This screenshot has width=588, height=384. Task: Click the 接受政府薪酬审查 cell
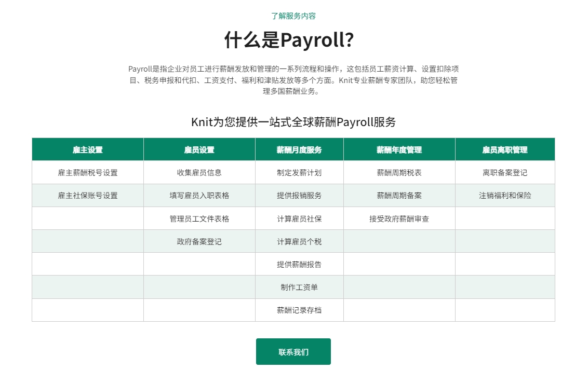[399, 218]
